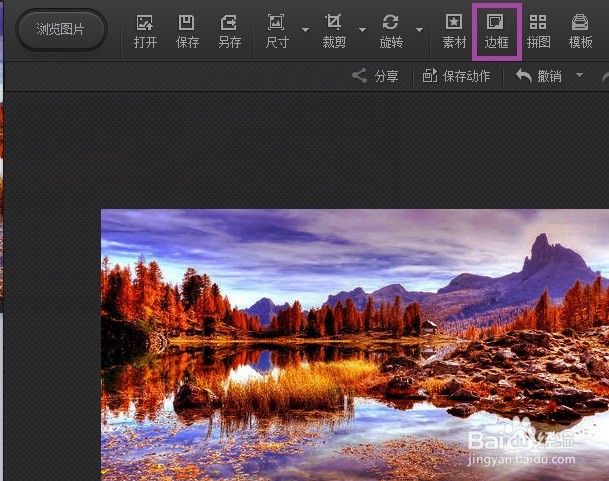Expand the 旋转 dropdown arrow
Screen dimensions: 609x481
[x=419, y=30]
